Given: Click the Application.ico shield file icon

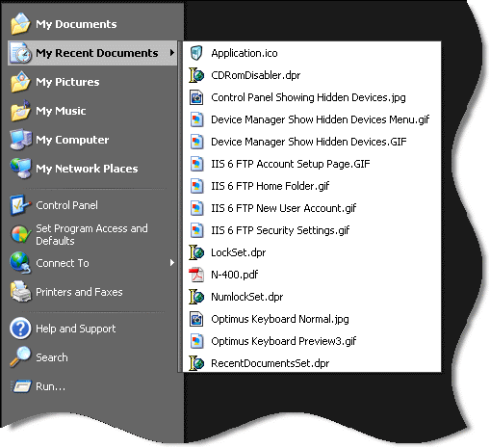Looking at the screenshot, I should pos(196,53).
